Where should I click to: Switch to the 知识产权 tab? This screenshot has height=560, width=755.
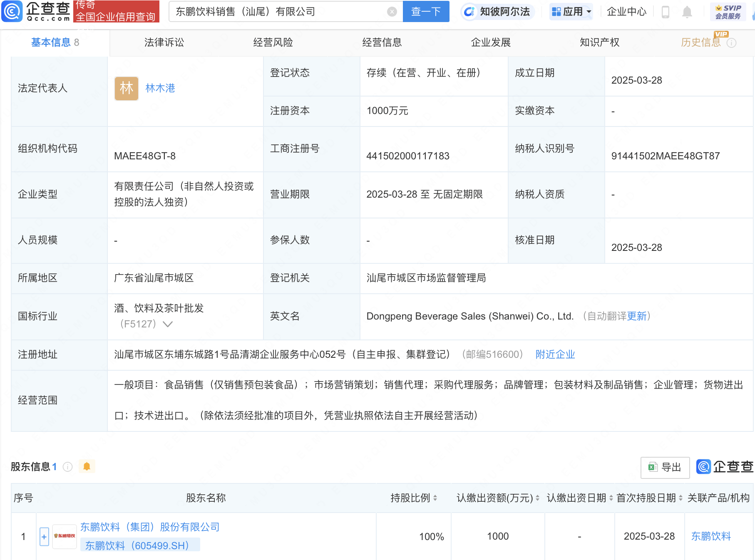(x=599, y=42)
